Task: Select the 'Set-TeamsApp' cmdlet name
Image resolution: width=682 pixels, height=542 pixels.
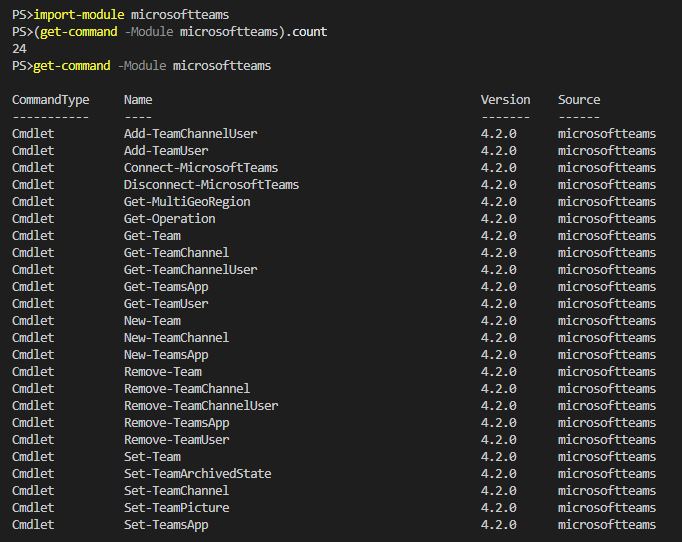Action: coord(166,525)
